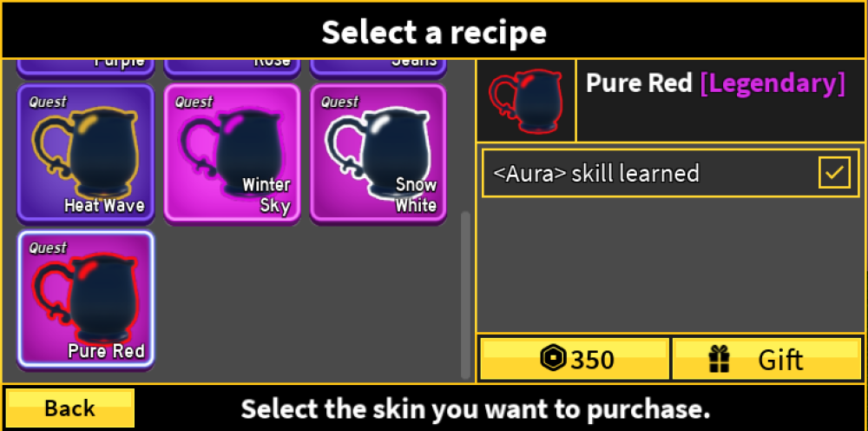
Task: Open the Gift purchase option
Action: [766, 359]
